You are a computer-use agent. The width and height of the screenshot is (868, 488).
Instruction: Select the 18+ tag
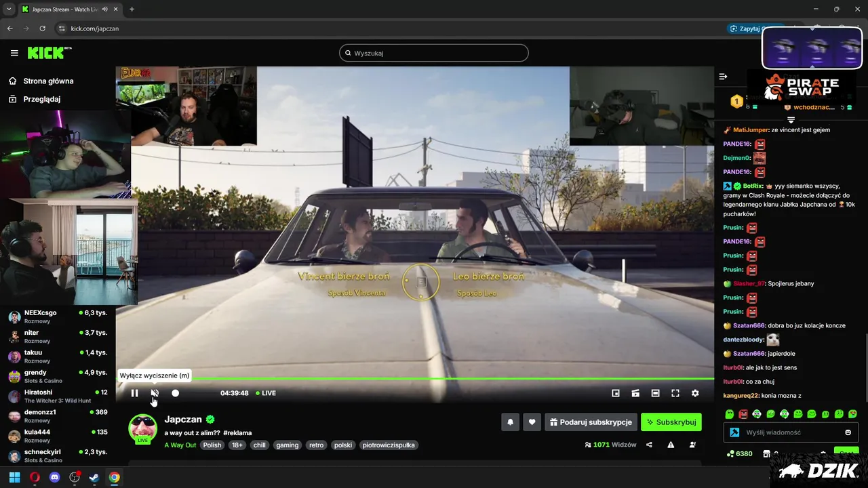click(x=237, y=445)
